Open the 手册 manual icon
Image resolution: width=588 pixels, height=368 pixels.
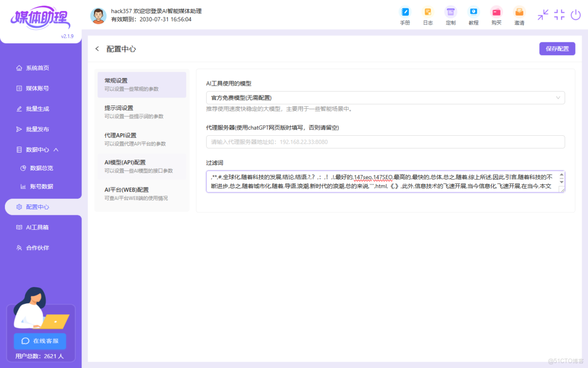[x=405, y=15]
